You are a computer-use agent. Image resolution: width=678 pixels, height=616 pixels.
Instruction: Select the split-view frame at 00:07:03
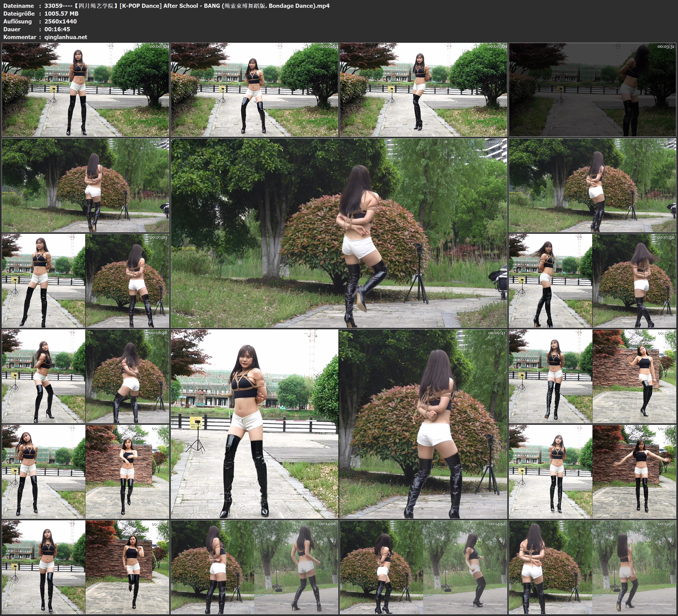(x=85, y=281)
